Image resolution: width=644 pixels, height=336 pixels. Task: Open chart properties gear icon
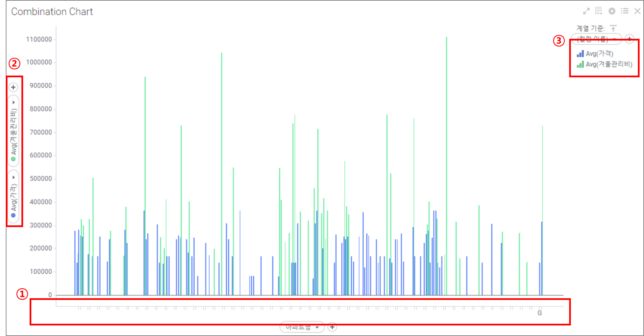coord(612,11)
